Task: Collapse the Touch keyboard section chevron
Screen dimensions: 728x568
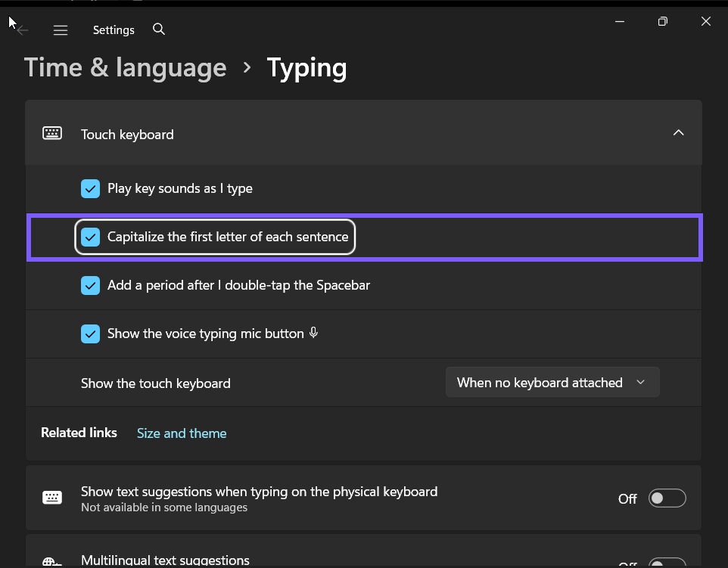Action: (678, 132)
